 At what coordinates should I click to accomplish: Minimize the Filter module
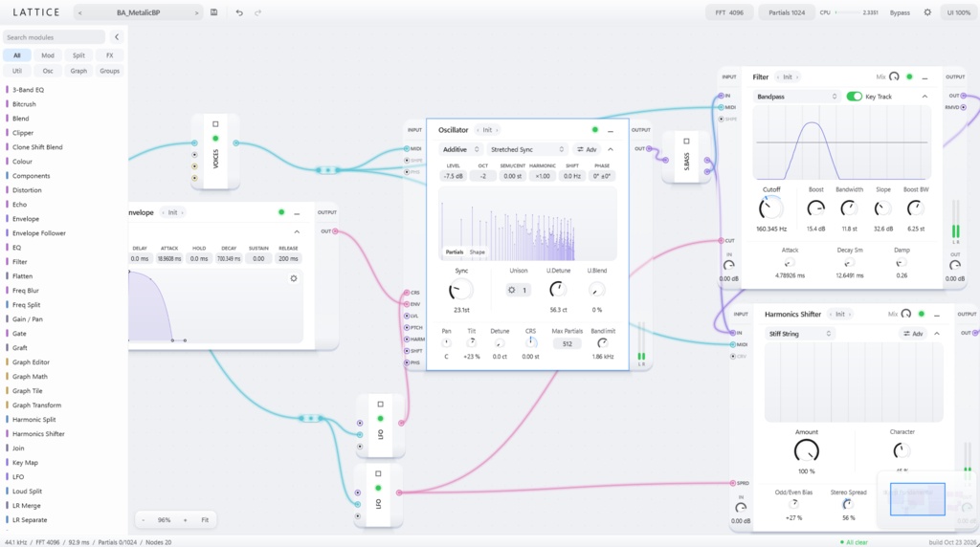coord(925,77)
